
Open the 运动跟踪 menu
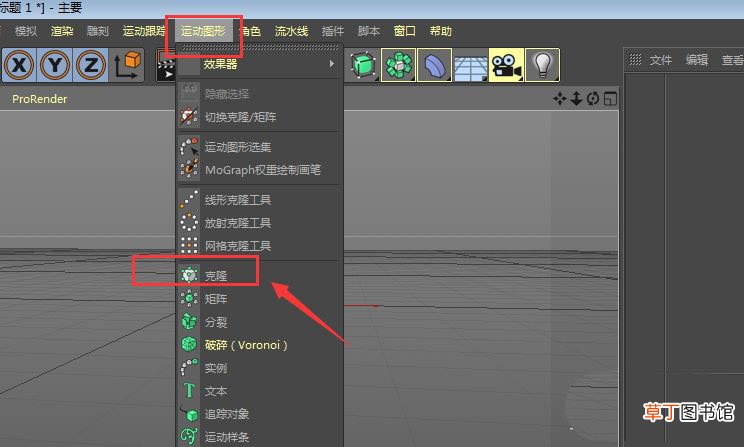(x=144, y=31)
